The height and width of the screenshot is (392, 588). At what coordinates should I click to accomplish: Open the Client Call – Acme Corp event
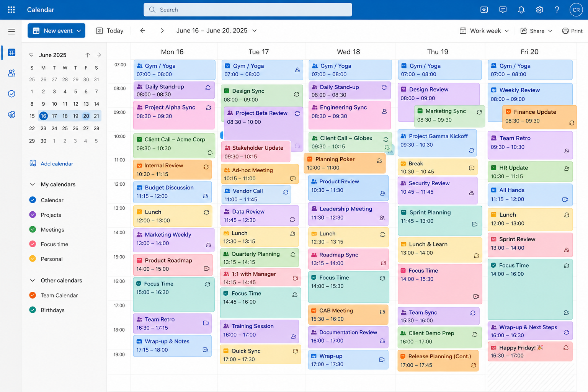point(174,145)
